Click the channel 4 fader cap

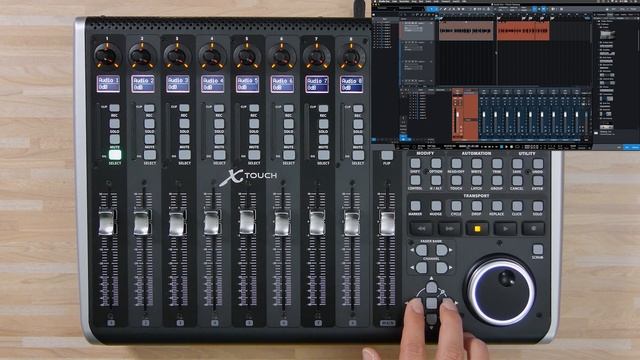coord(211,223)
